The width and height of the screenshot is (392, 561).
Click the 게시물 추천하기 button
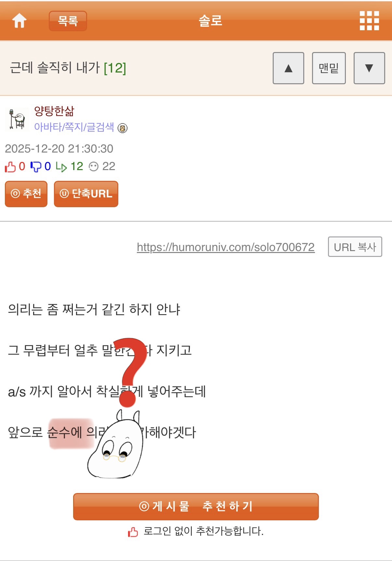click(196, 507)
